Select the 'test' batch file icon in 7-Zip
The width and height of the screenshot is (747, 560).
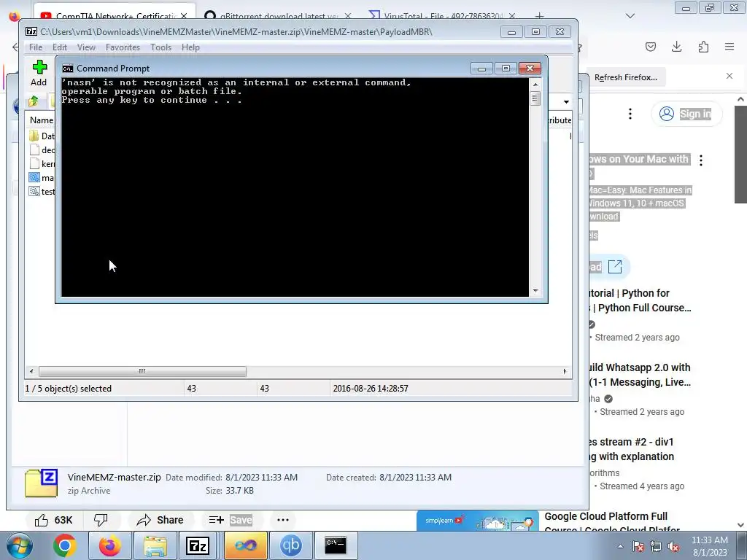coord(34,192)
